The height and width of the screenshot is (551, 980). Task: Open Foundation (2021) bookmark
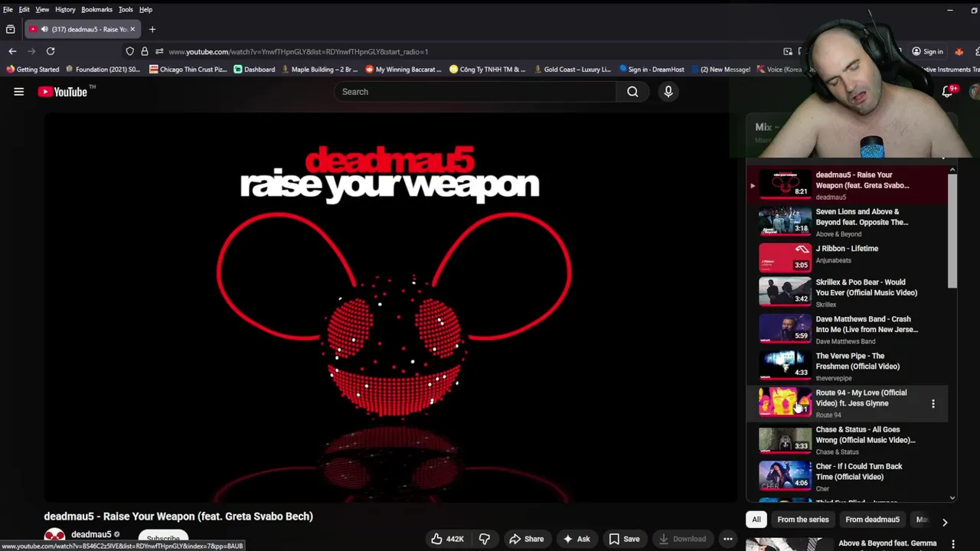[103, 69]
